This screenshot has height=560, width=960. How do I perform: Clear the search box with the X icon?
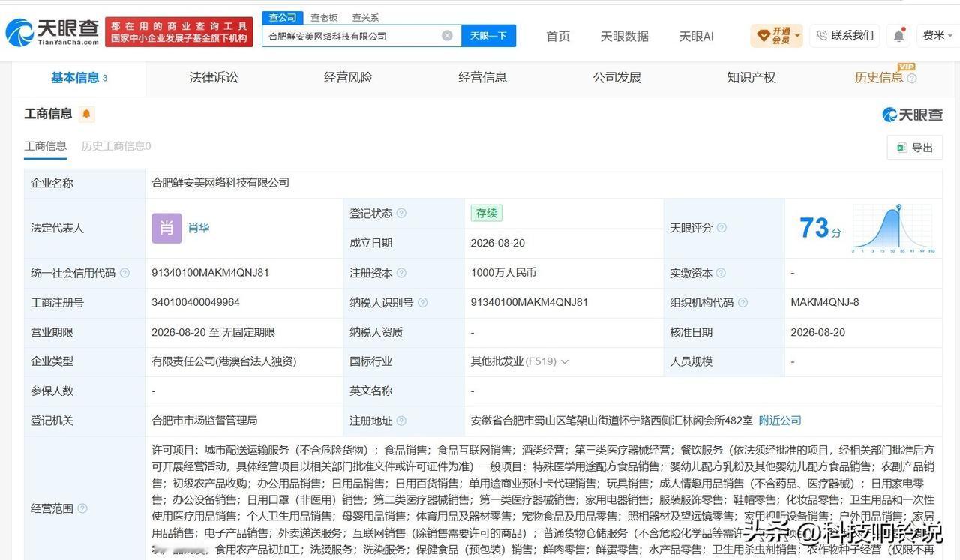447,36
